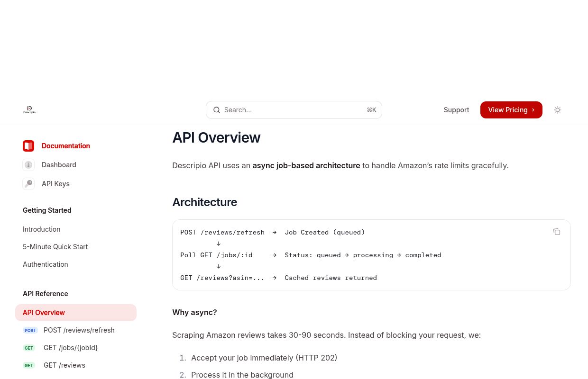Click the View Pricing button
The image size is (588, 379).
click(x=511, y=110)
